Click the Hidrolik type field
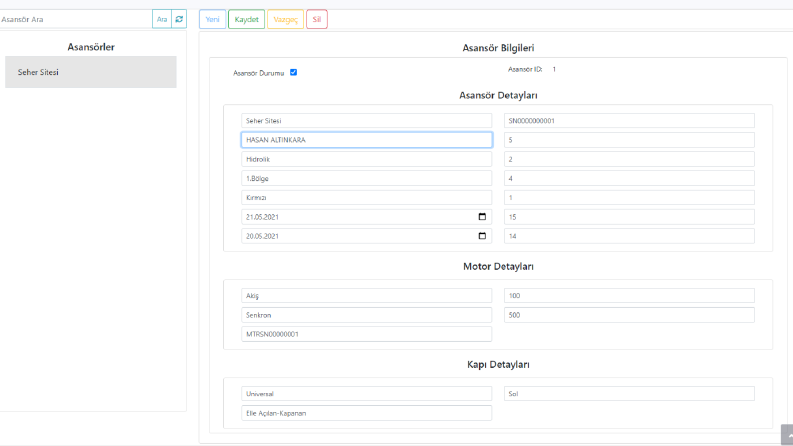The width and height of the screenshot is (793, 446). coord(366,159)
